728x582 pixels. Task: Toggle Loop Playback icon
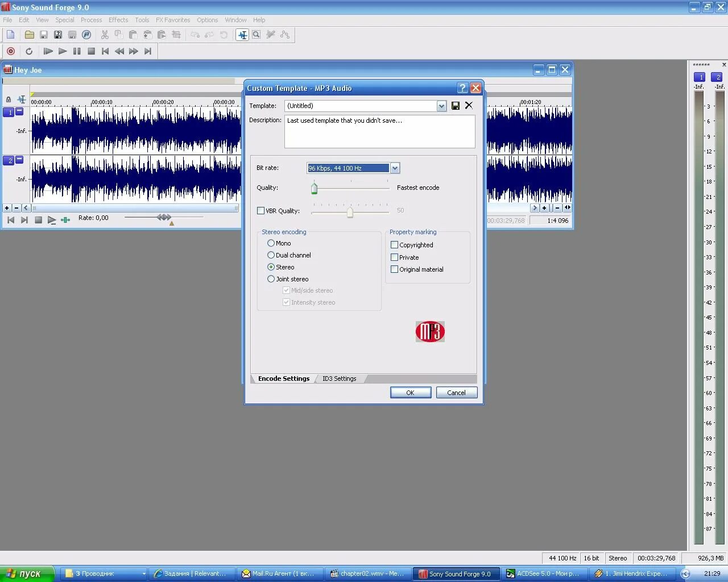tap(29, 51)
